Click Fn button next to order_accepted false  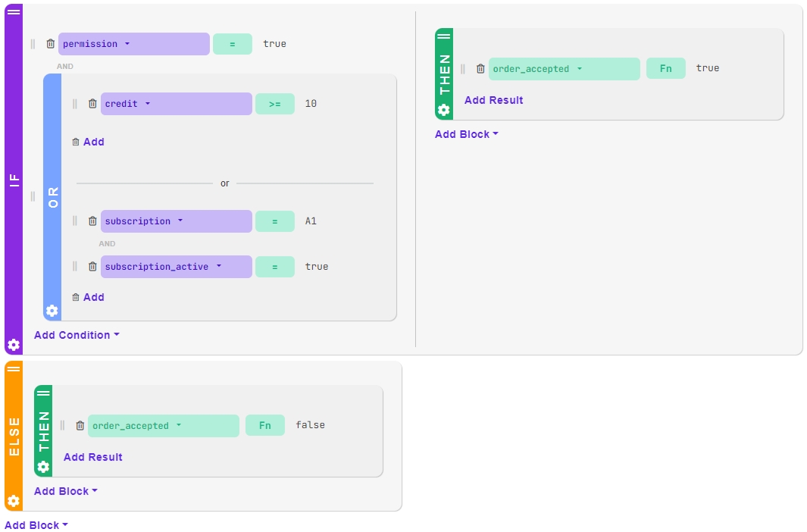[264, 426]
